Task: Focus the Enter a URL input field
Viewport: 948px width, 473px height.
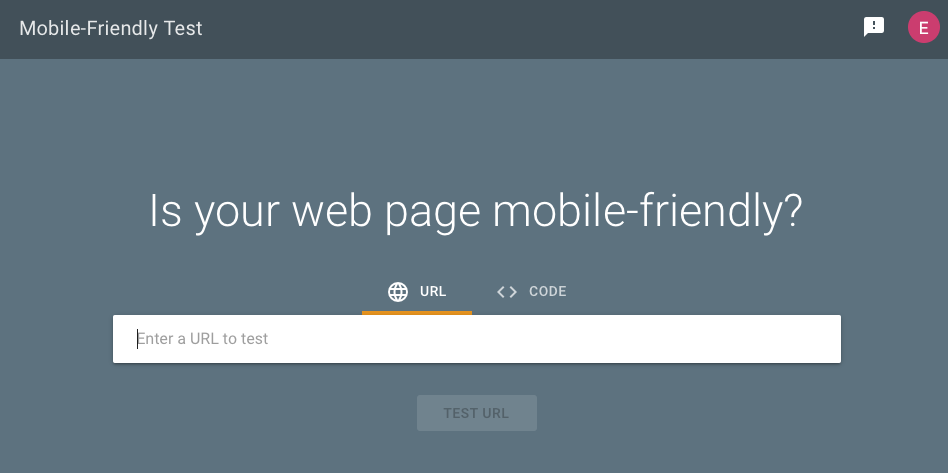Action: coord(476,339)
